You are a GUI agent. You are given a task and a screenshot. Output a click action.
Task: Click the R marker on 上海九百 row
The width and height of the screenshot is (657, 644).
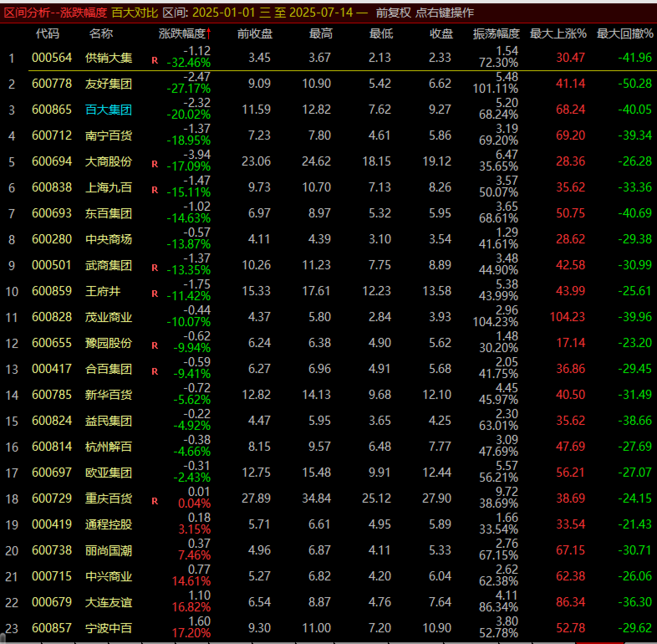click(155, 190)
